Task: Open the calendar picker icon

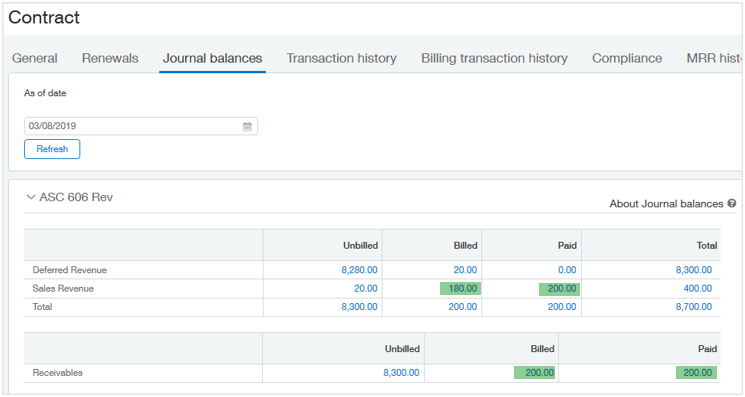Action: coord(247,126)
